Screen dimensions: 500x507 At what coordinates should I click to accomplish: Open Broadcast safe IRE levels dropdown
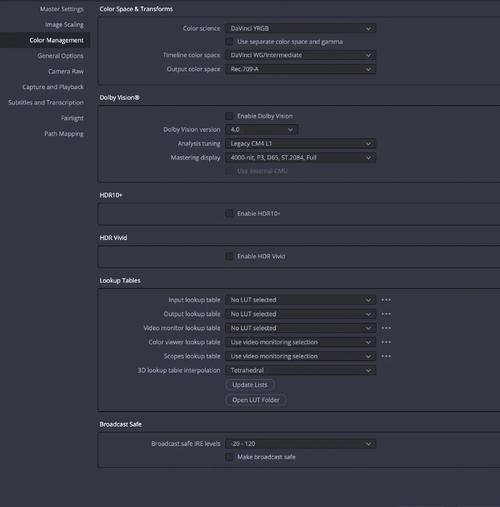click(x=300, y=444)
